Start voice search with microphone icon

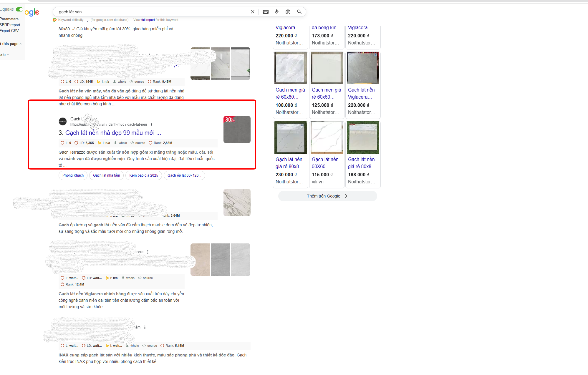[276, 12]
